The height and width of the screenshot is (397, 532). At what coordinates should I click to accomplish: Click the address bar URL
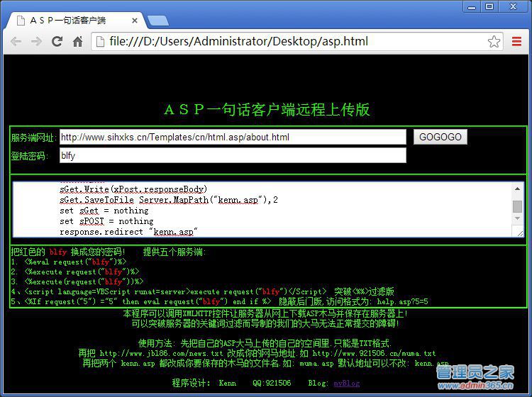[238, 41]
